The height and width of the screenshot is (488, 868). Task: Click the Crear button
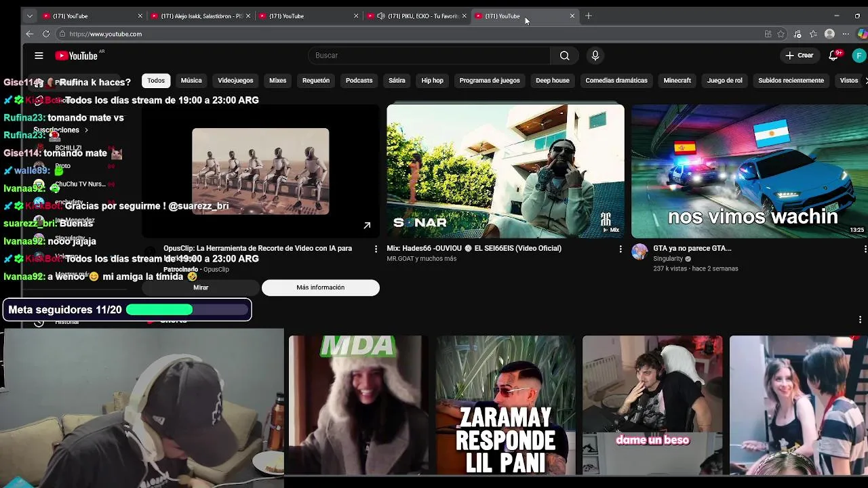799,56
